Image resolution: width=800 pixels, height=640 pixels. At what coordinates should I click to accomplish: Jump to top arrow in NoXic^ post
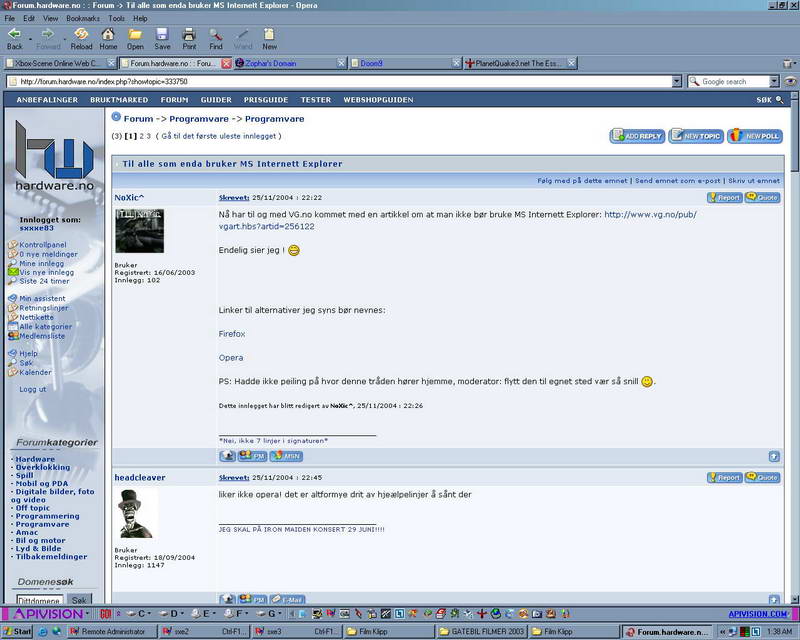pos(774,456)
